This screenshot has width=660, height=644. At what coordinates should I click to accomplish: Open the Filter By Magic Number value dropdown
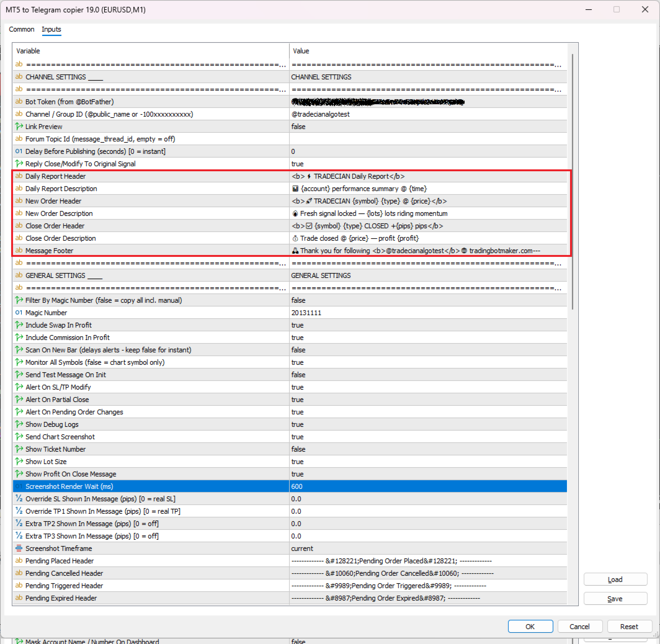coord(427,300)
